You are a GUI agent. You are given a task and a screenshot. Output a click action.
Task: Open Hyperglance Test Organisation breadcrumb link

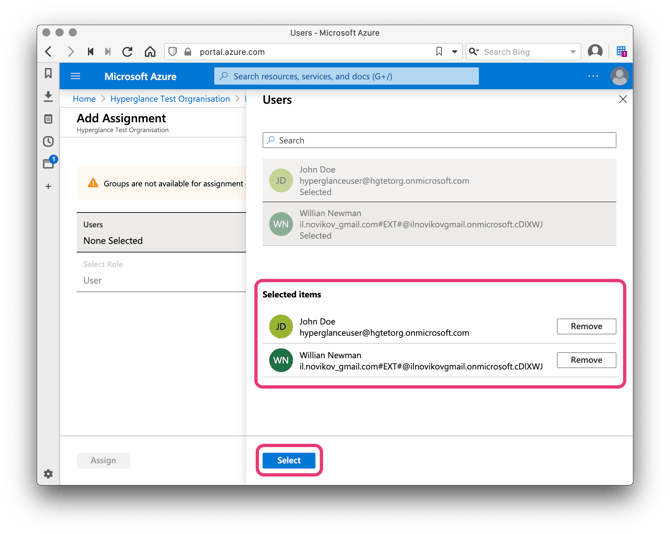pos(170,99)
